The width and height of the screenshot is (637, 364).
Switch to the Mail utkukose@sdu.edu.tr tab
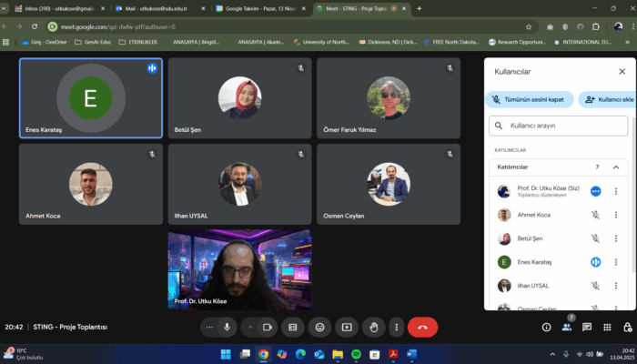click(x=155, y=8)
